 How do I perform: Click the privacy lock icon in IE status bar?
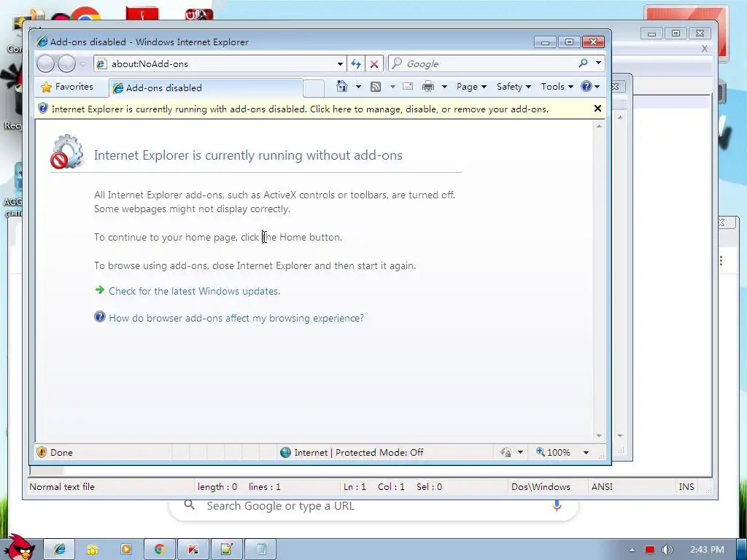coord(506,452)
